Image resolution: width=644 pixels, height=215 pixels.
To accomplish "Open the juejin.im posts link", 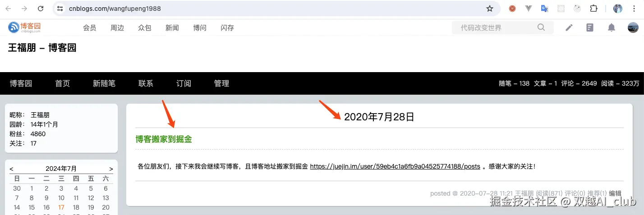I will 395,166.
